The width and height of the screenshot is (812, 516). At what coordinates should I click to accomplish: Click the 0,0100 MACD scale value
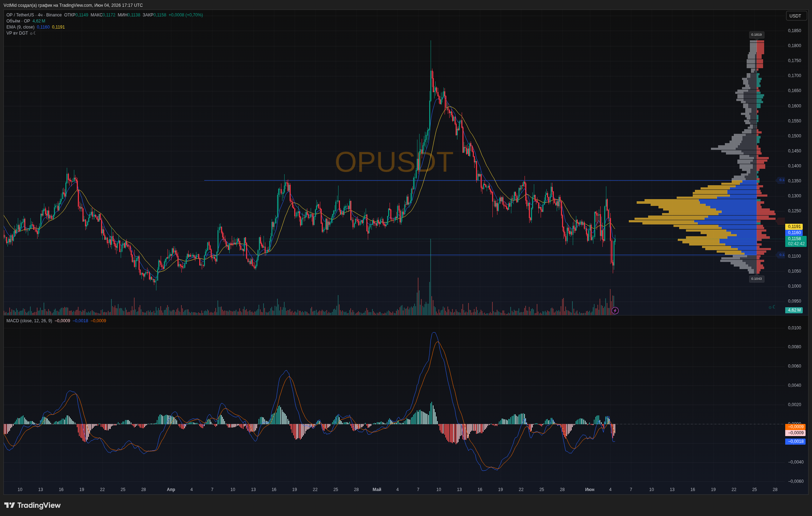coord(795,328)
